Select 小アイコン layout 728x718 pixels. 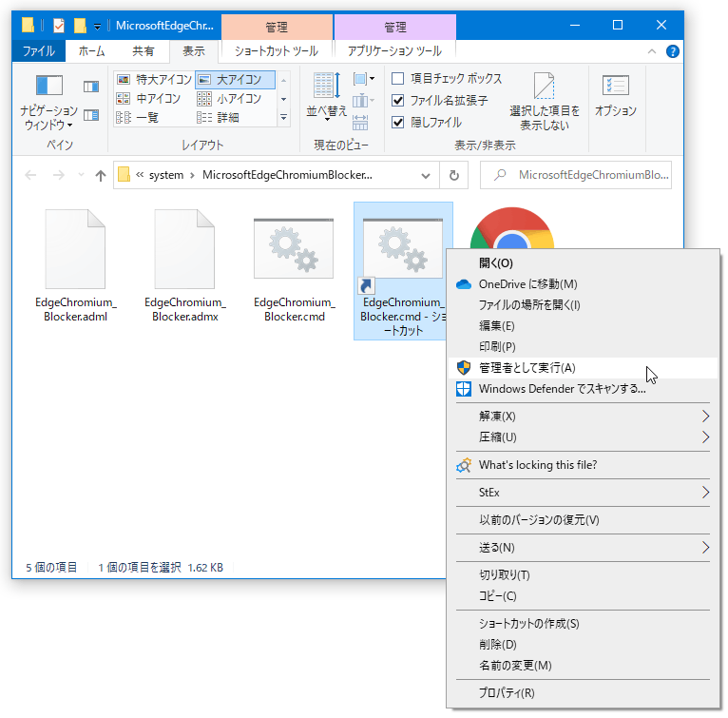click(229, 99)
